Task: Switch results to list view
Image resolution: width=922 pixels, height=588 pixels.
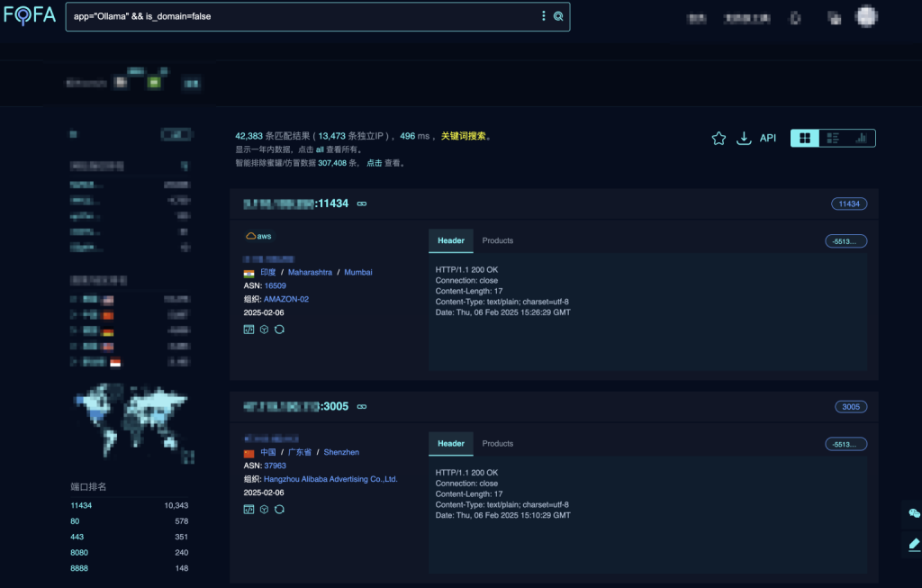Action: [833, 139]
